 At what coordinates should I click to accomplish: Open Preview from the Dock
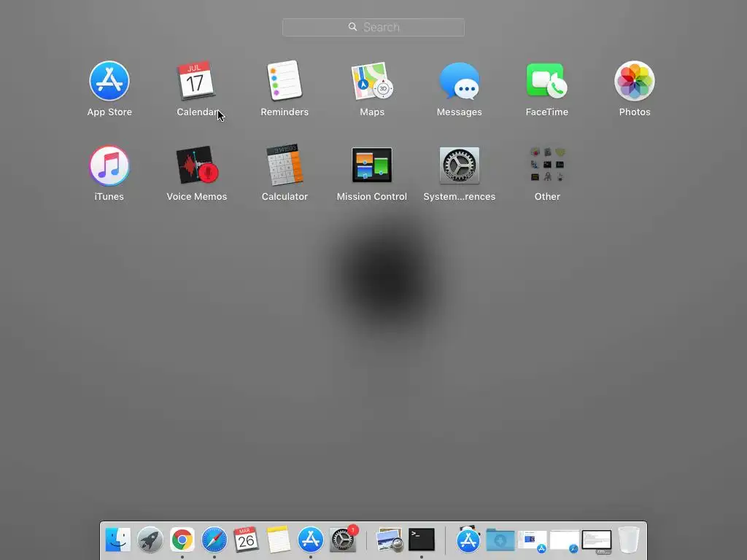390,540
